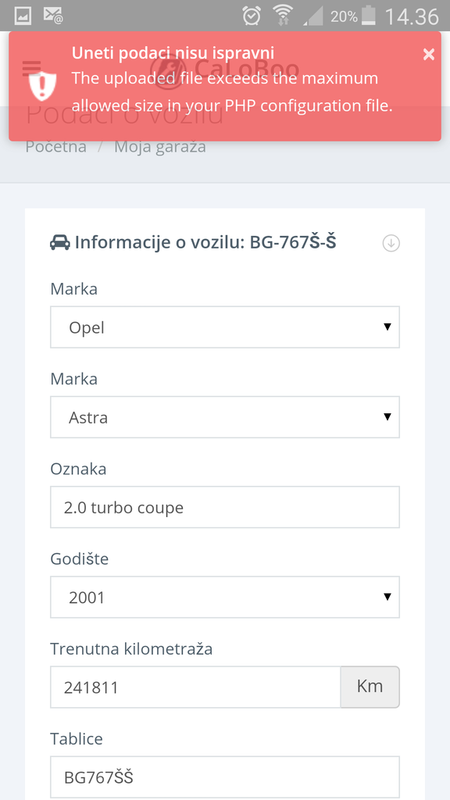Tap the battery indicator icon
This screenshot has width=450, height=800.
[368, 16]
